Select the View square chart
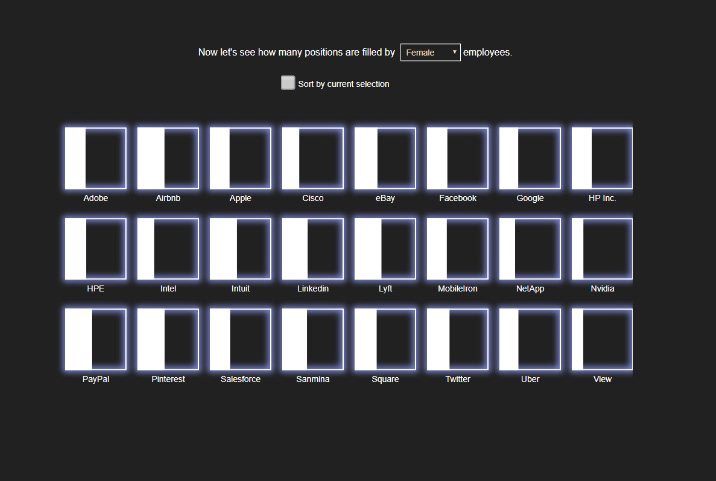Image resolution: width=716 pixels, height=481 pixels. (602, 339)
